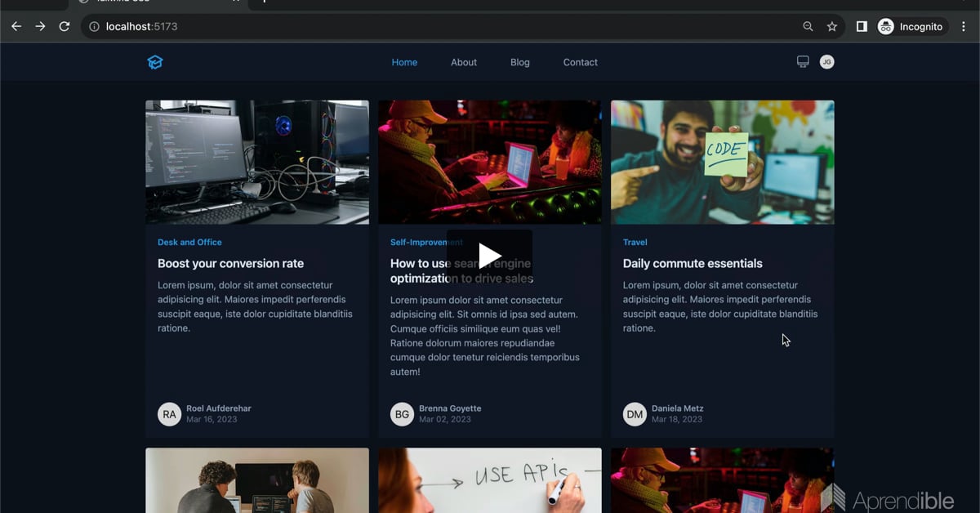Click the site info icon in address bar

pyautogui.click(x=94, y=26)
